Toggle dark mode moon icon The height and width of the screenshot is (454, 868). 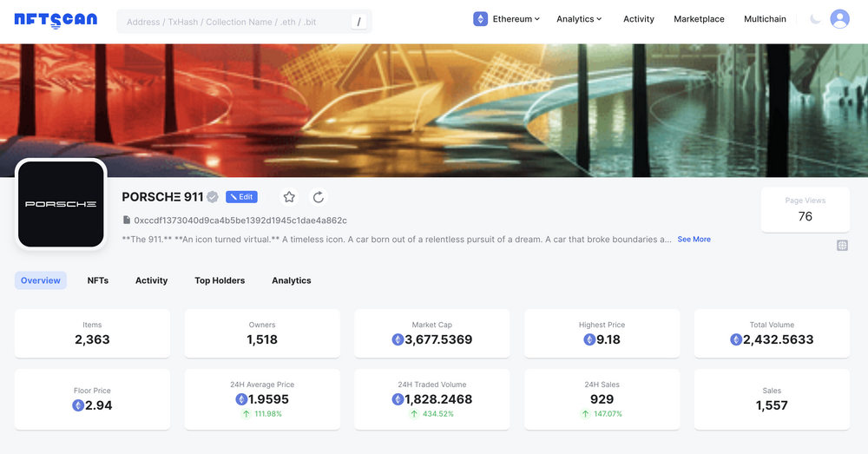[814, 19]
